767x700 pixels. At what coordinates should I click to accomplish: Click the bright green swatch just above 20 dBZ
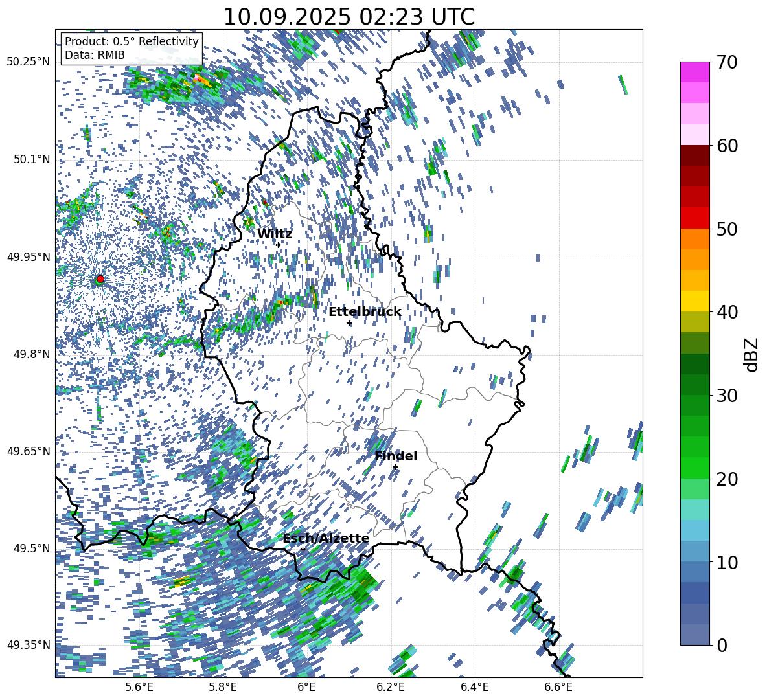pos(695,468)
